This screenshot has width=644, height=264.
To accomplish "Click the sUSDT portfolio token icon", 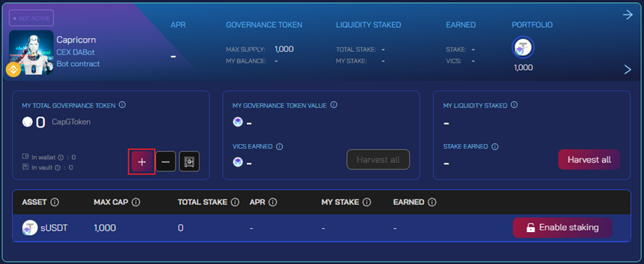I will pos(523,48).
